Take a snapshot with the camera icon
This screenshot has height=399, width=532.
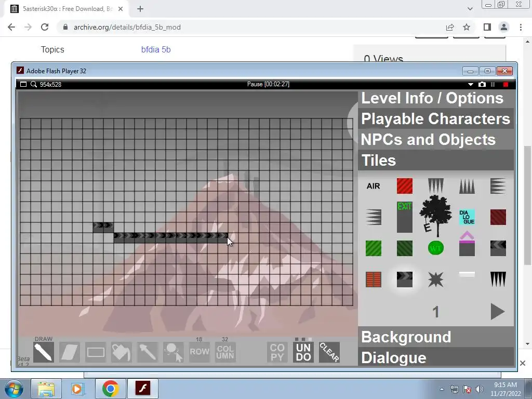pos(482,84)
